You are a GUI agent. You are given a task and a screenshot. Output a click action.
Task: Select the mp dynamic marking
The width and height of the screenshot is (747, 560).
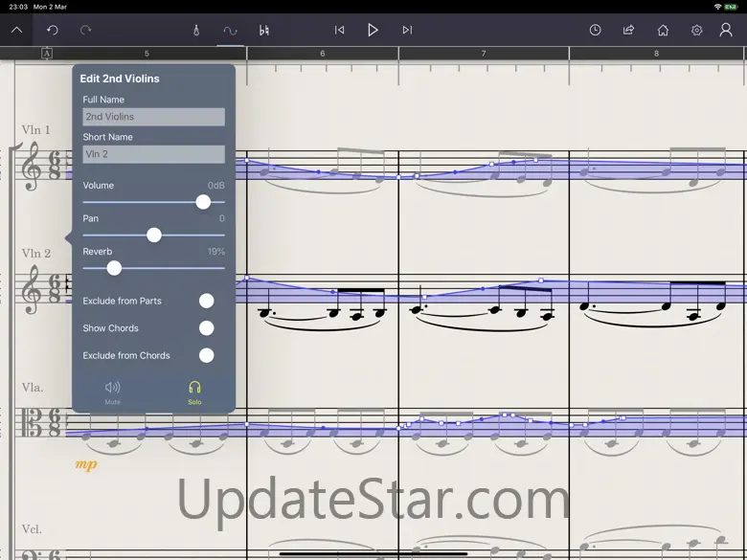tap(86, 464)
